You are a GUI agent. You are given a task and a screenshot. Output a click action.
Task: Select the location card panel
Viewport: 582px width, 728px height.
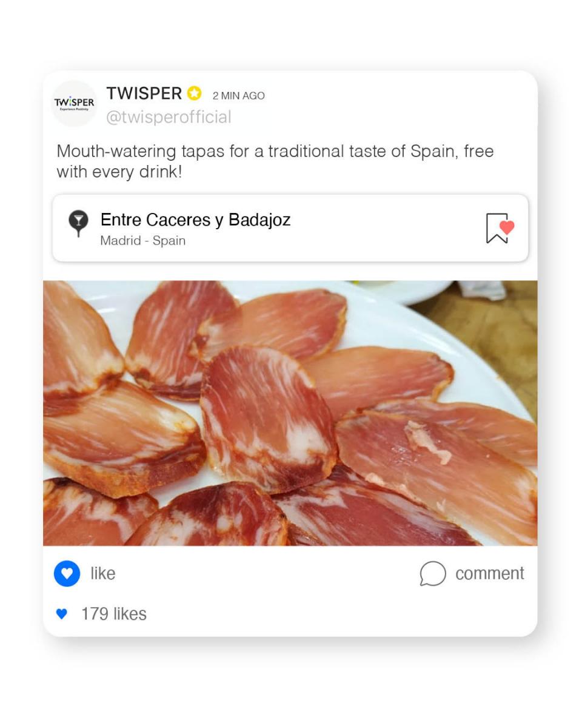290,228
